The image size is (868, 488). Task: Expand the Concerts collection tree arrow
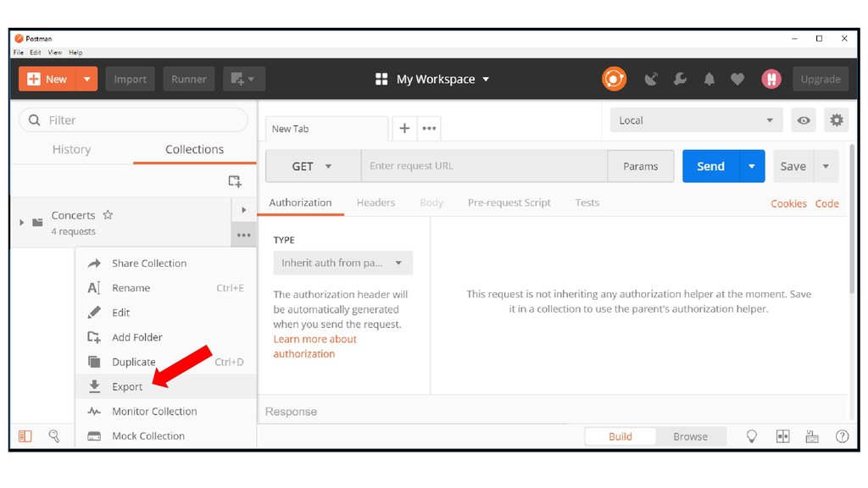coord(21,223)
